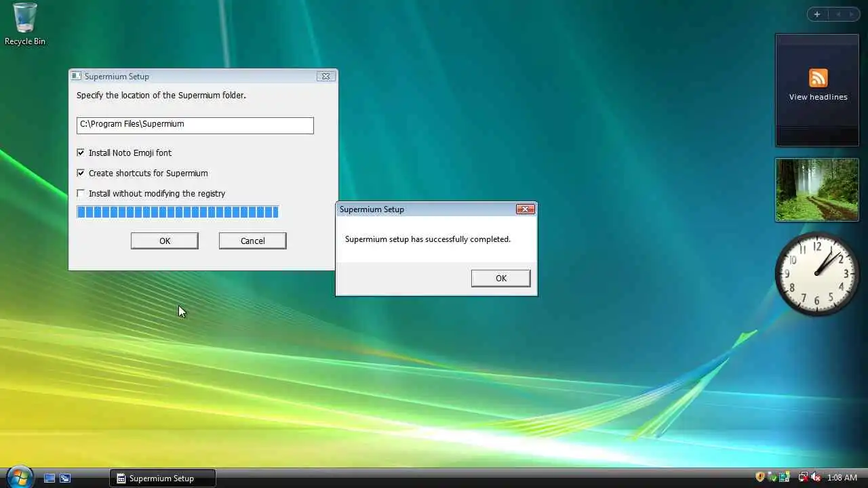Click the previous gadgets page arrow

pos(837,14)
